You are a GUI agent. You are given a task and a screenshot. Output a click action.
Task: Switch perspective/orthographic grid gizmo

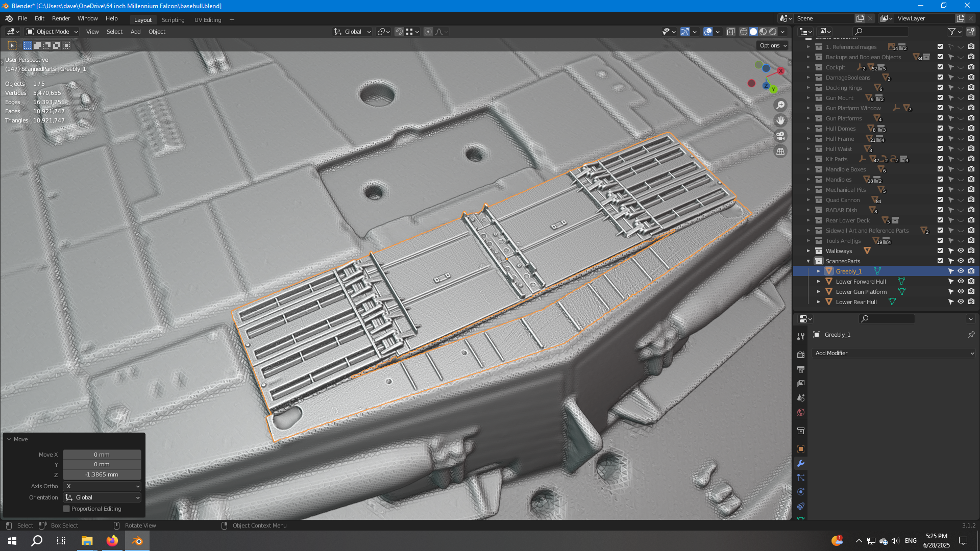pos(780,151)
